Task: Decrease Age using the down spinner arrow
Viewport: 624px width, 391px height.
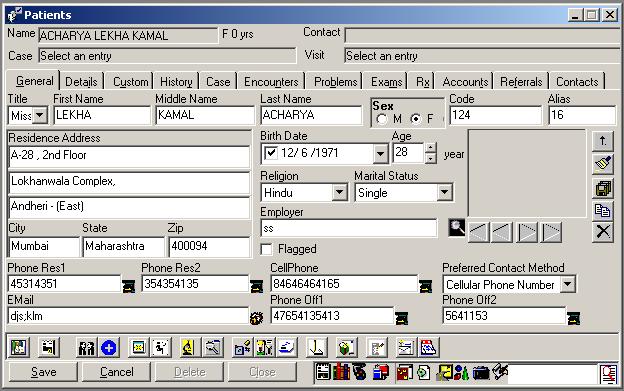Action: [430, 158]
